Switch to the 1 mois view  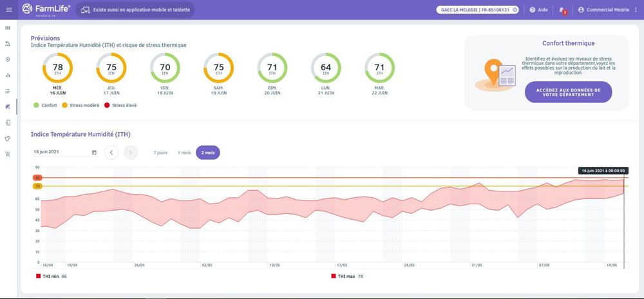coord(184,153)
